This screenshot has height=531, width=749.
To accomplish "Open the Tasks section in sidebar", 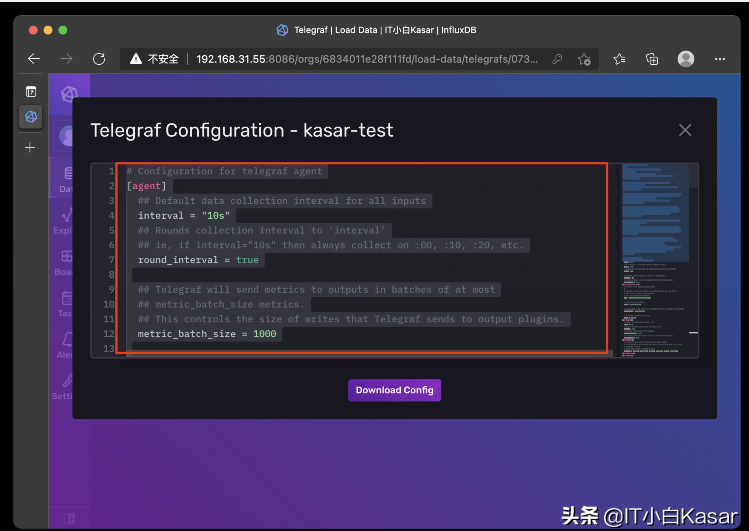I will tap(65, 304).
